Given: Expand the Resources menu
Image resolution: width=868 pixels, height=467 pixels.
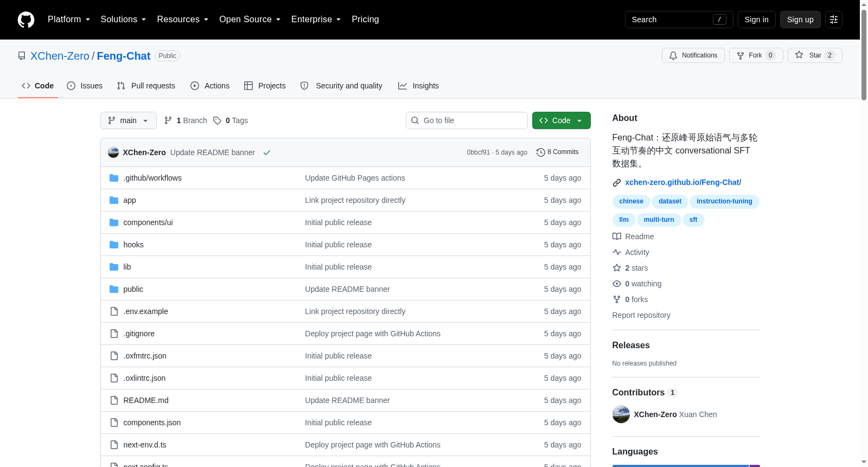Looking at the screenshot, I should click(182, 20).
